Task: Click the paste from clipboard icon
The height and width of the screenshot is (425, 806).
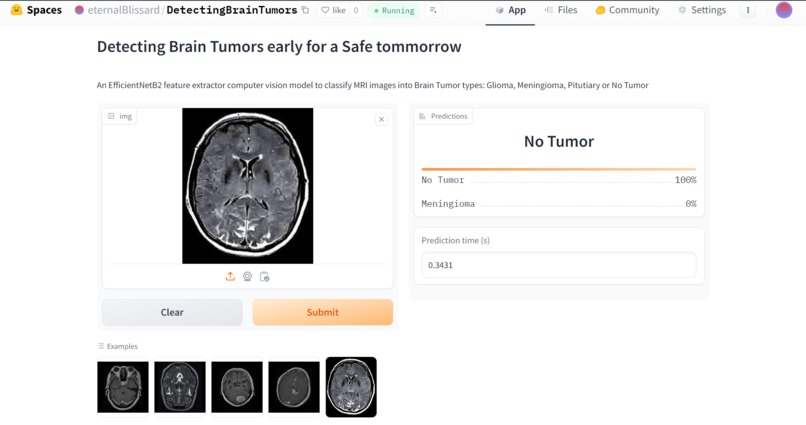Action: tap(265, 276)
